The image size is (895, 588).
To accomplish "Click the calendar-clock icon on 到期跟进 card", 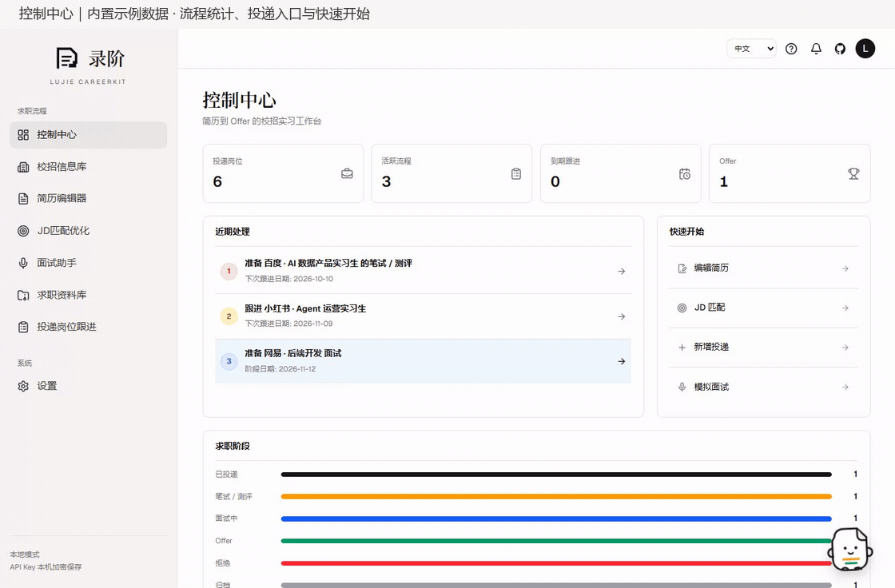I will coord(684,173).
